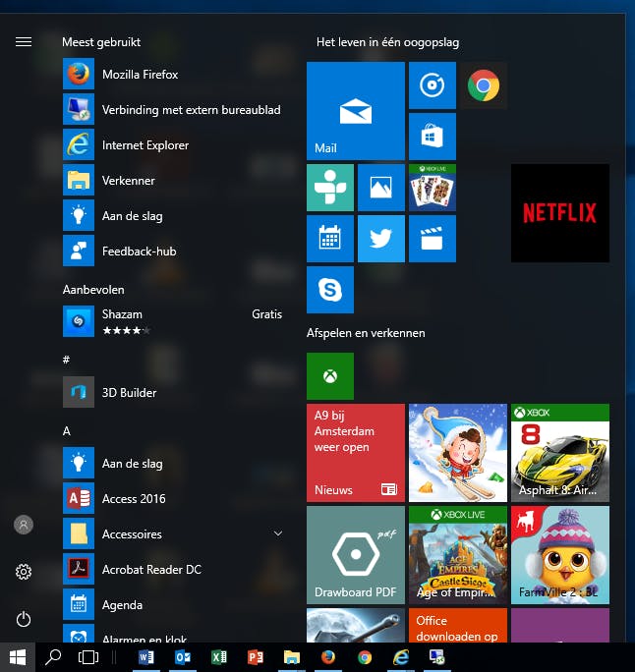
Task: Open the FarmVille 2 tile
Action: pos(560,555)
